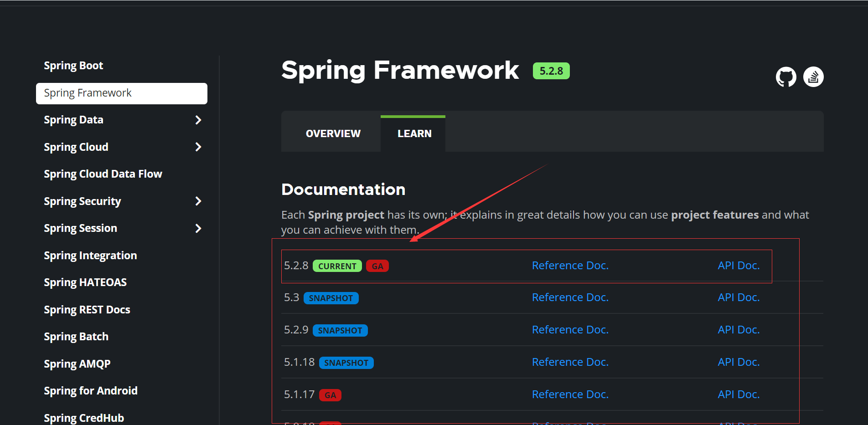This screenshot has width=868, height=425.
Task: Expand the Spring Security section
Action: tap(198, 201)
